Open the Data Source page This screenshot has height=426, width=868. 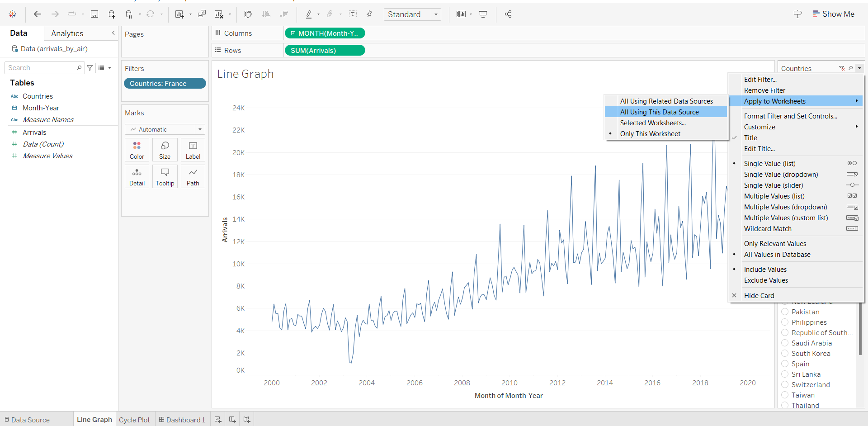[x=27, y=420]
